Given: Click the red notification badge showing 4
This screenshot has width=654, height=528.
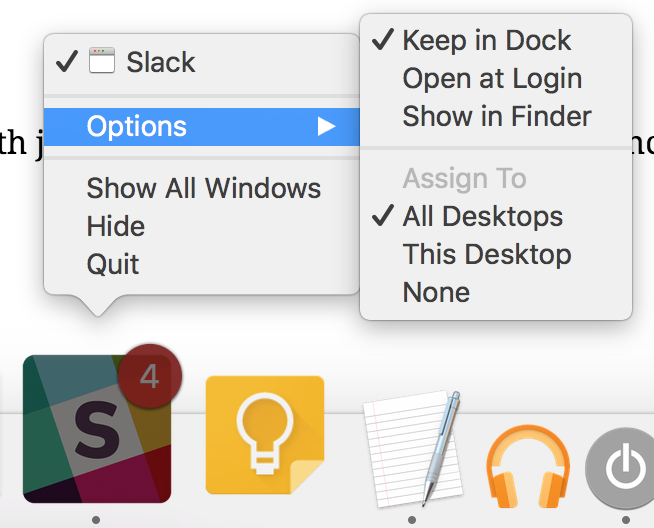Looking at the screenshot, I should (150, 376).
